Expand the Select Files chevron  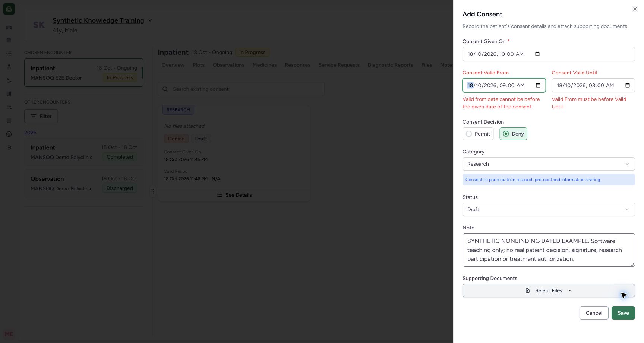pyautogui.click(x=570, y=290)
